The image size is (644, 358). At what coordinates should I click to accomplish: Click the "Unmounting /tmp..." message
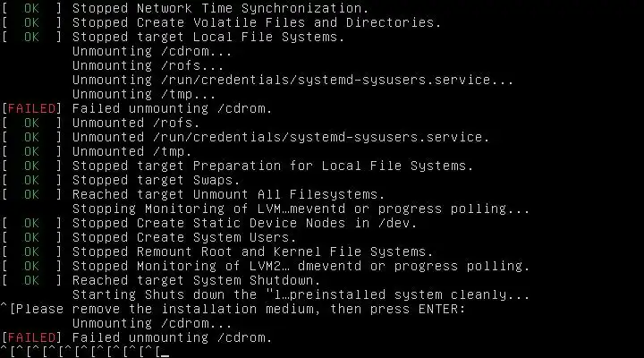(x=131, y=94)
